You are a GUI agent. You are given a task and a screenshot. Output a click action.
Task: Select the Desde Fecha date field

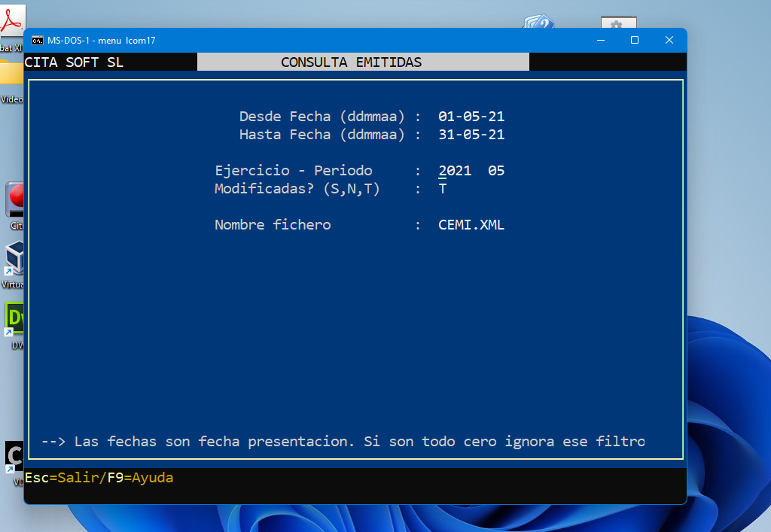coord(471,117)
